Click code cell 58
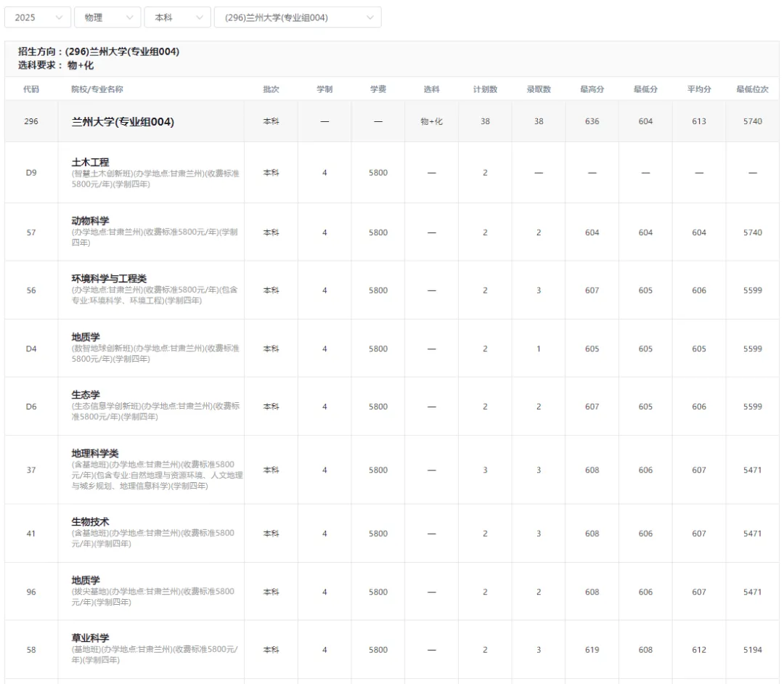784x684 pixels. coord(31,649)
